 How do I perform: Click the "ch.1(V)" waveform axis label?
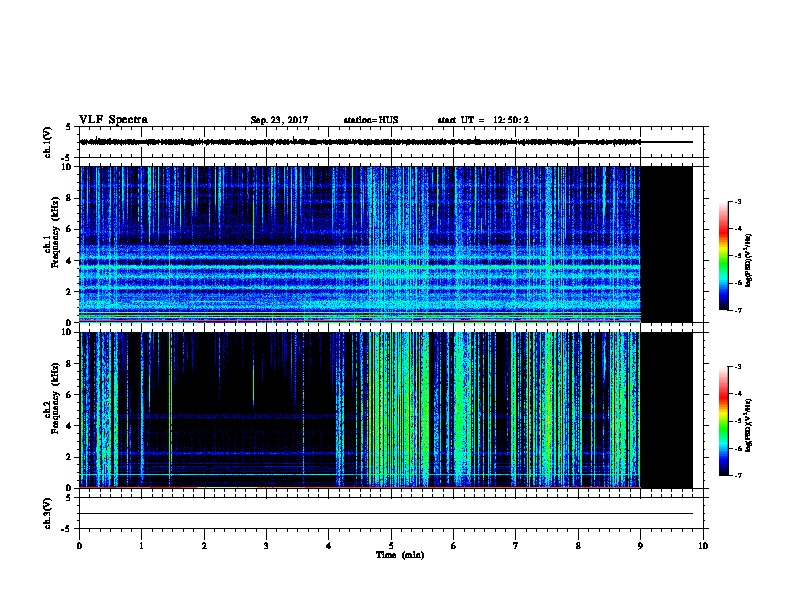48,142
